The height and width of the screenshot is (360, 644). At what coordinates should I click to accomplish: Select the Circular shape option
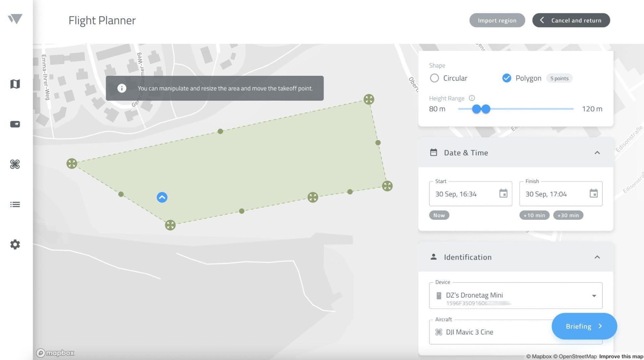[434, 78]
